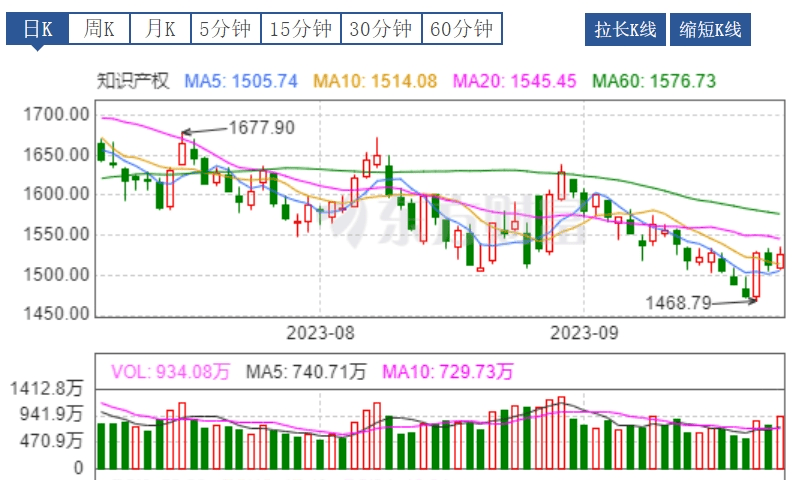This screenshot has width=792, height=480.
Task: Select the 30分钟 interval tab
Action: (381, 30)
